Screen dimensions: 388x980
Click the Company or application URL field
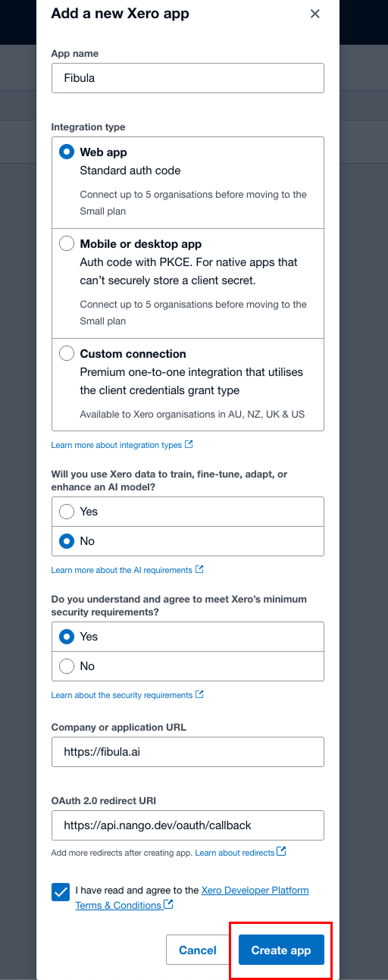(x=187, y=752)
